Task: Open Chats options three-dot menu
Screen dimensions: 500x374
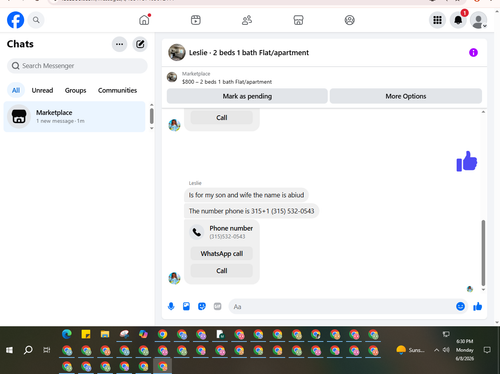Action: coord(119,44)
